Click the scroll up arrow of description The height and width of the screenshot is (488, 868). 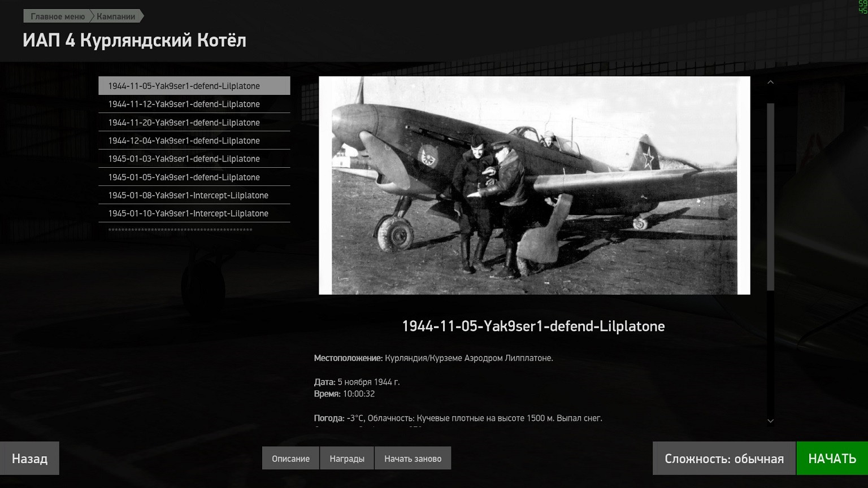[x=770, y=82]
